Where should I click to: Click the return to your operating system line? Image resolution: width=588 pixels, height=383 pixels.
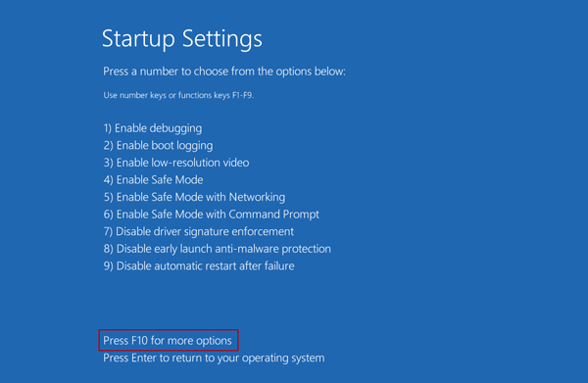[214, 359]
